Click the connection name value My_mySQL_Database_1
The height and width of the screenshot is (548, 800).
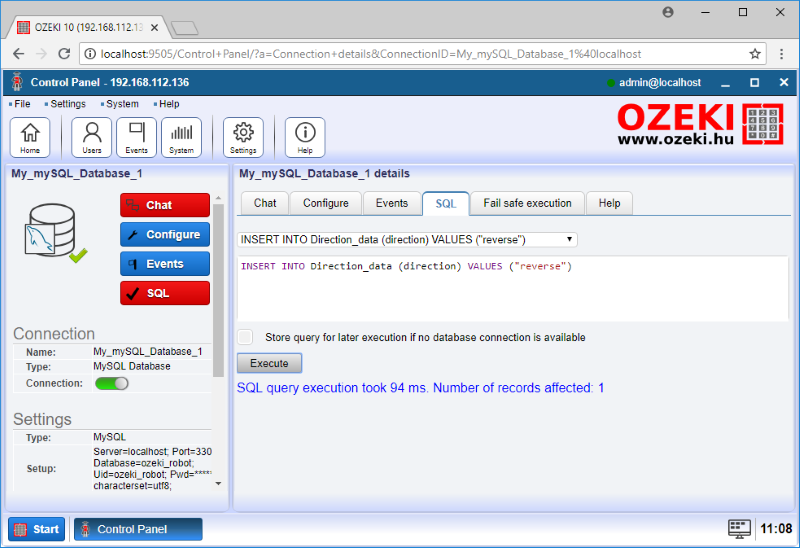pyautogui.click(x=147, y=352)
